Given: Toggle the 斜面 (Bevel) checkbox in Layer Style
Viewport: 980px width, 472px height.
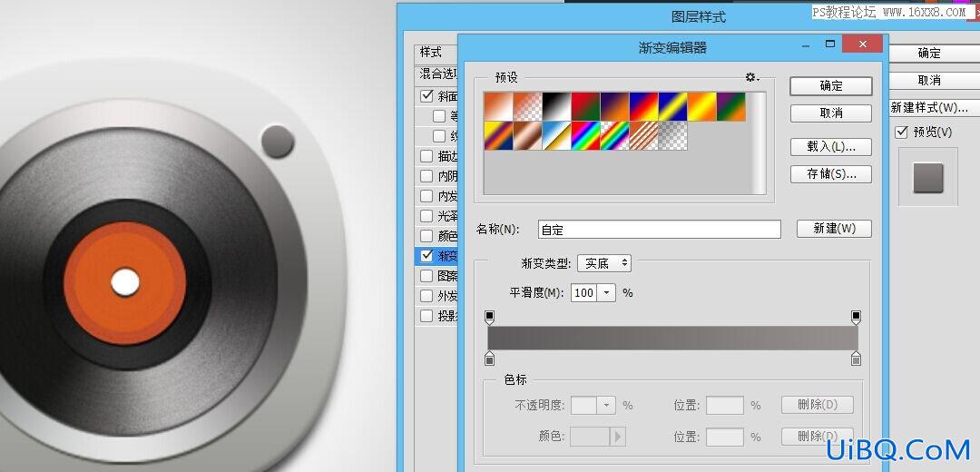Looking at the screenshot, I should (426, 96).
